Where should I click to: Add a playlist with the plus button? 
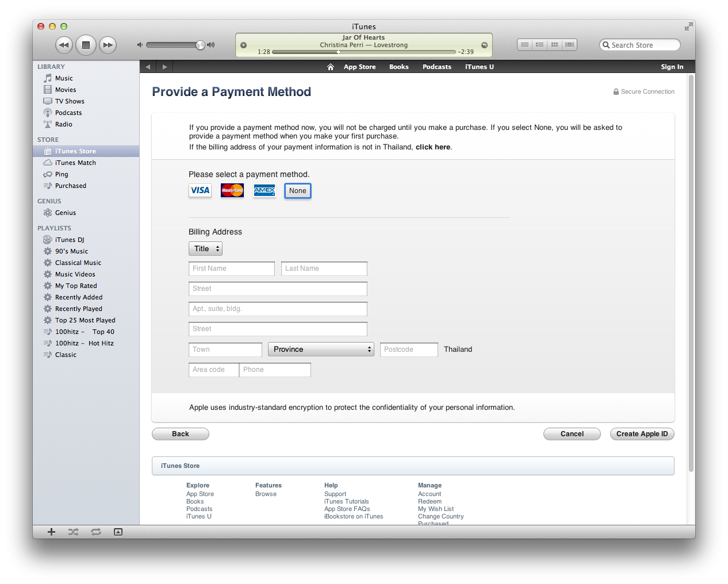[51, 532]
